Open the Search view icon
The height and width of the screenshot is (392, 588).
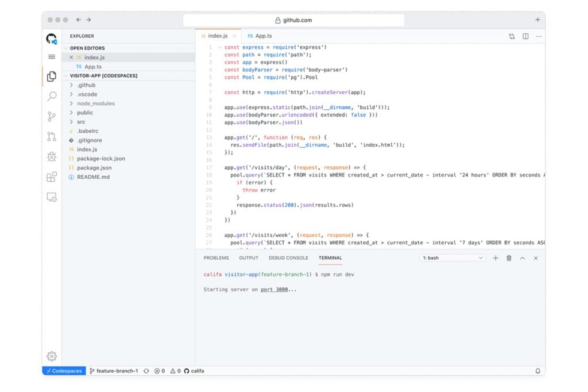pyautogui.click(x=52, y=96)
